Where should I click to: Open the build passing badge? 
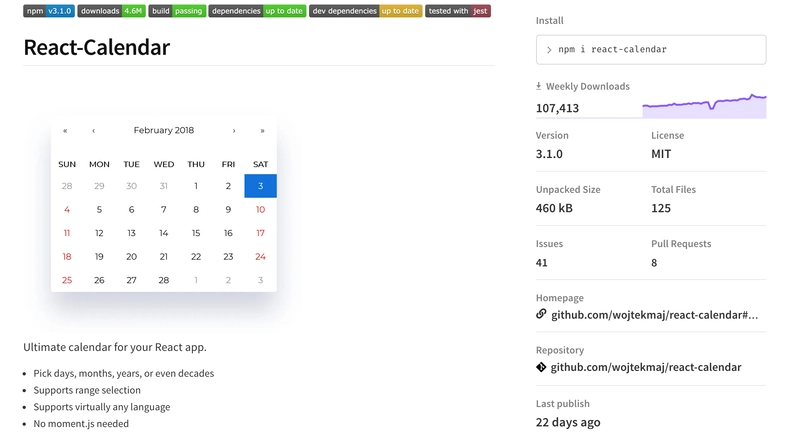tap(177, 11)
